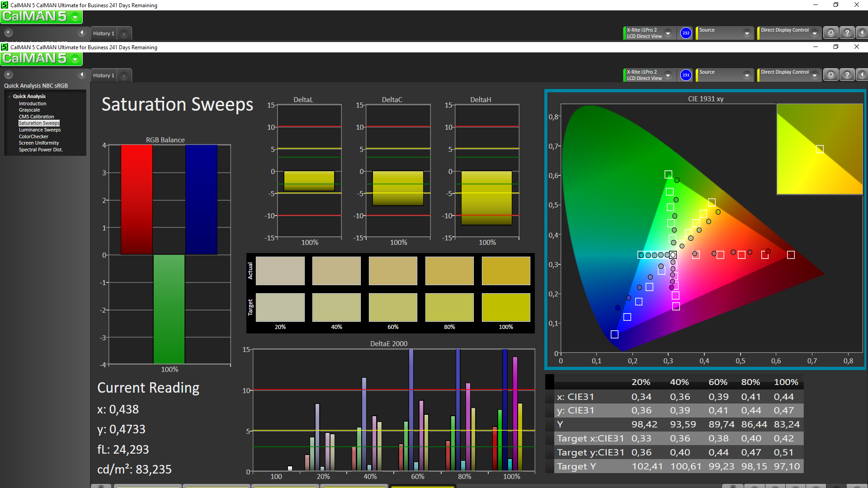Screen dimensions: 868x488
Task: Click help question-mark button in back window
Action: click(x=847, y=33)
